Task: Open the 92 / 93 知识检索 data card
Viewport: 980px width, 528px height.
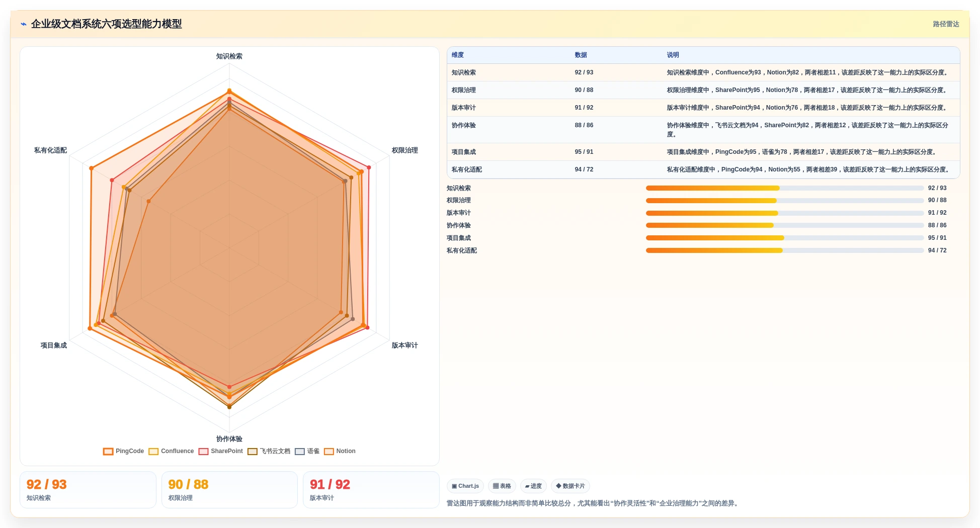Action: point(88,490)
